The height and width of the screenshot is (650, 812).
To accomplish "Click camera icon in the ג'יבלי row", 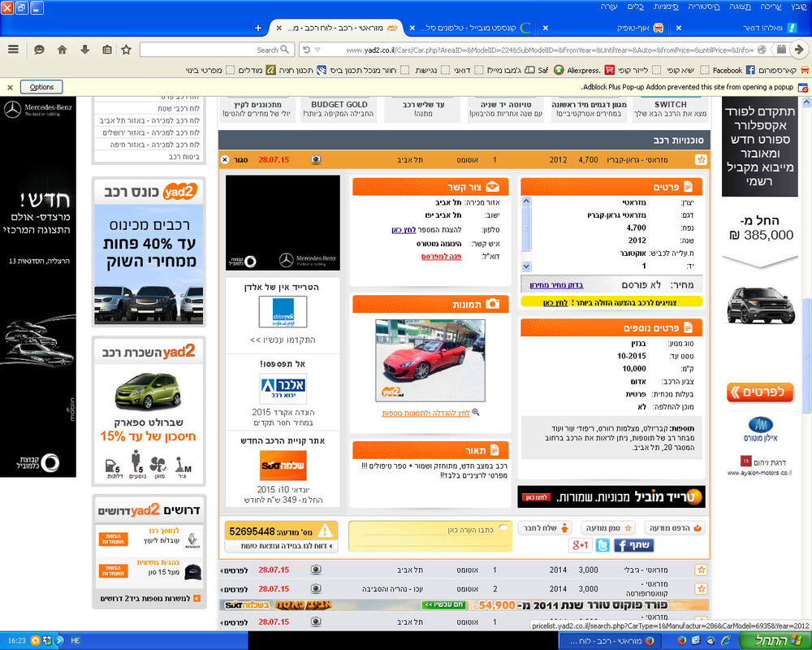I will (x=316, y=570).
